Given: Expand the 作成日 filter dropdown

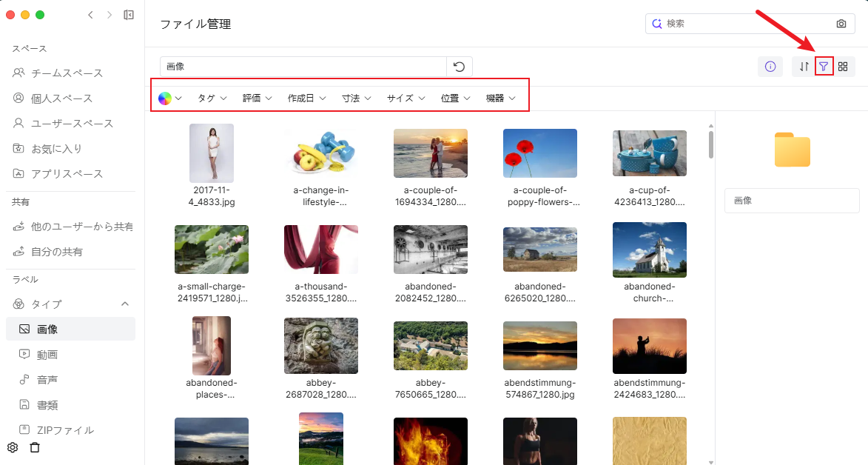Looking at the screenshot, I should 306,98.
